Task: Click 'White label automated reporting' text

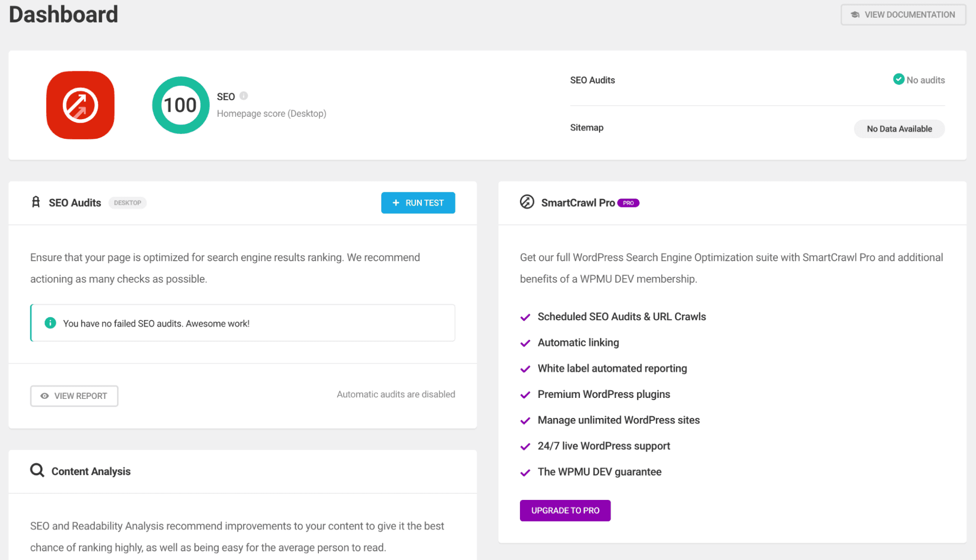Action: 612,368
